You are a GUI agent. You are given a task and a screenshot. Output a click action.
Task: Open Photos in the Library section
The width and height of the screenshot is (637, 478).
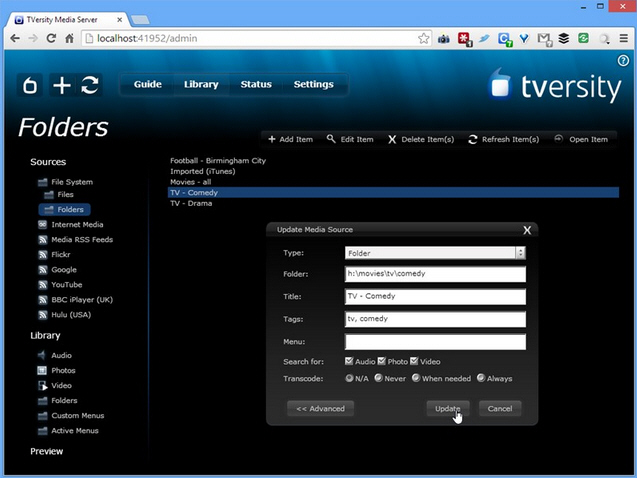(x=56, y=370)
